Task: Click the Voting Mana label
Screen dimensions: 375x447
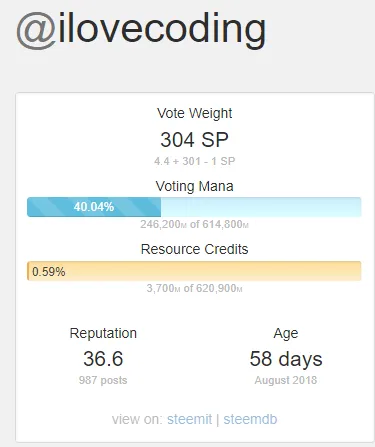Action: 194,186
